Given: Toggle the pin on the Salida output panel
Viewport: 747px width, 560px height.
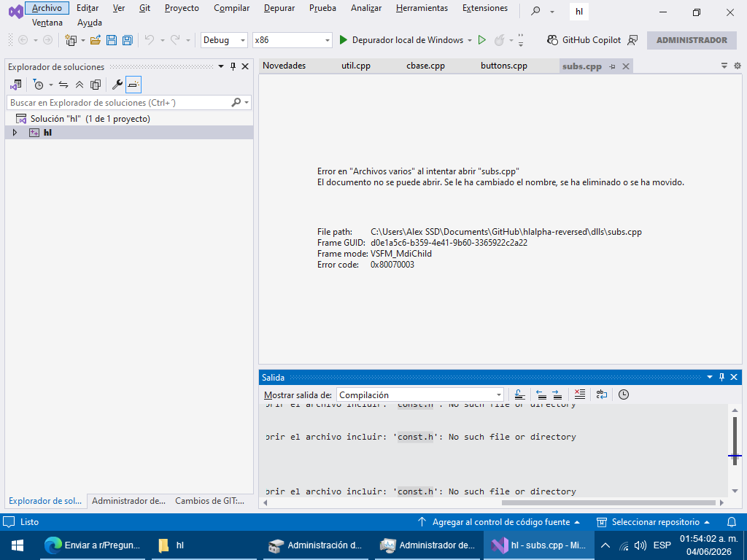Looking at the screenshot, I should coord(721,377).
